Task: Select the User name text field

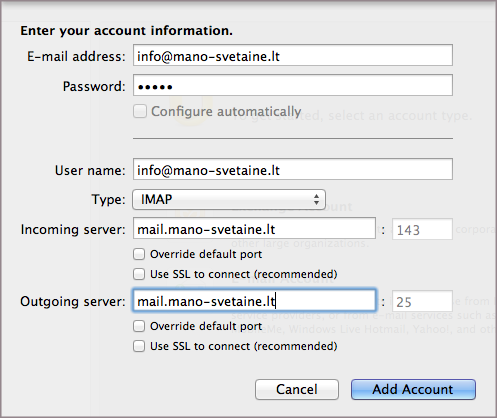Action: coord(293,169)
